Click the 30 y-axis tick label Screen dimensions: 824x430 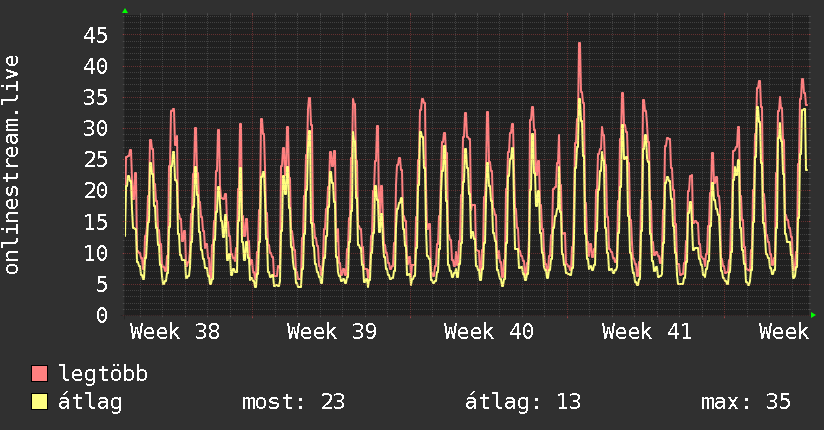pyautogui.click(x=96, y=129)
